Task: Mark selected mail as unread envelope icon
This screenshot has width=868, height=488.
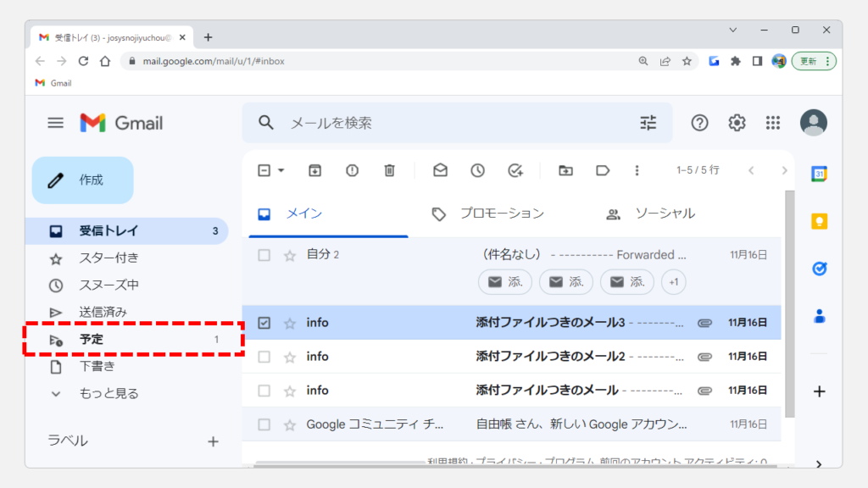Action: [440, 170]
